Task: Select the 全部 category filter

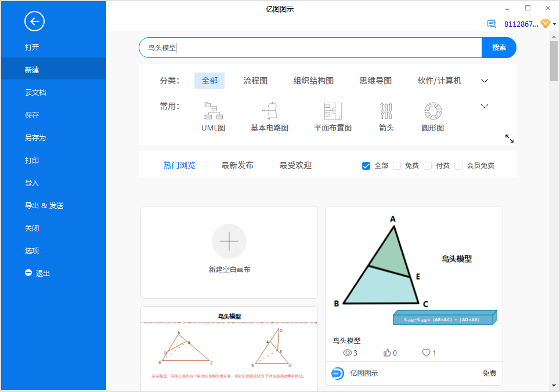Action: [209, 81]
